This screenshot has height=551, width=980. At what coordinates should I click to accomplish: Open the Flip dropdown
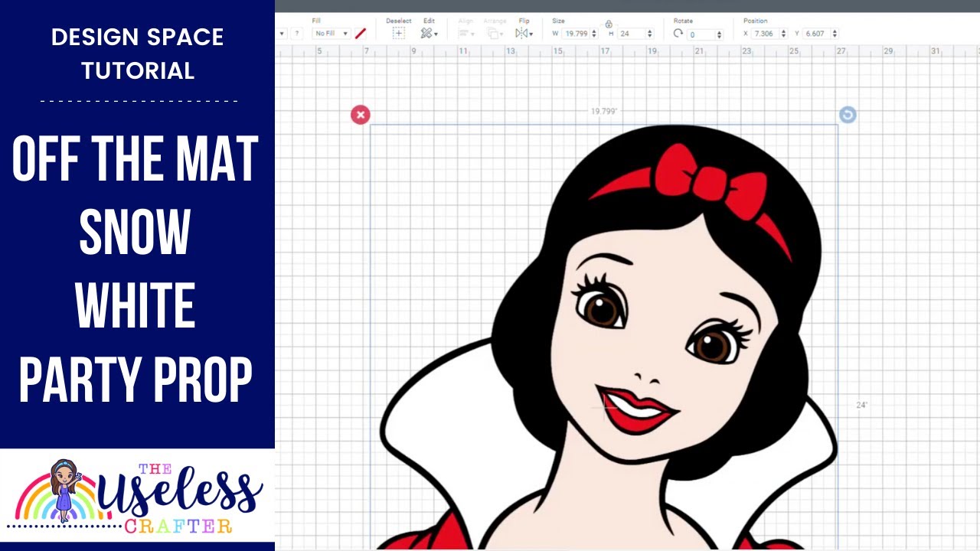click(524, 34)
